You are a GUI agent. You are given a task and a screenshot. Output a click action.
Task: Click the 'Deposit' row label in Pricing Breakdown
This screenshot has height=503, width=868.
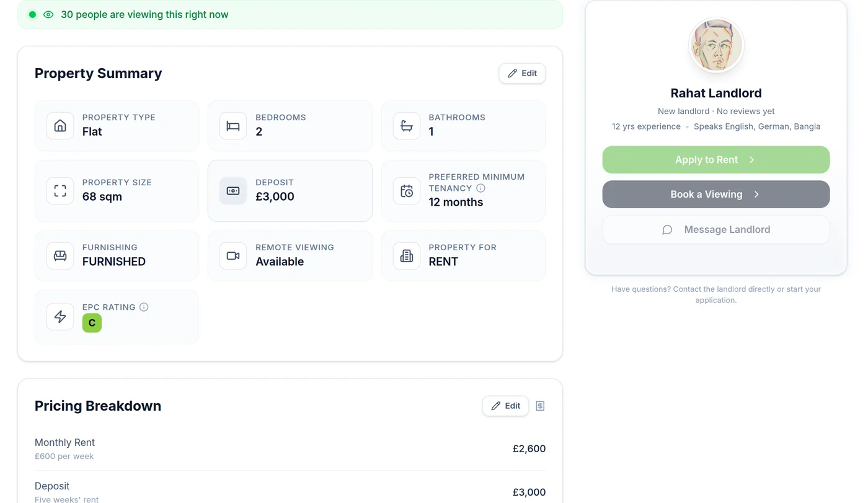[x=52, y=486]
